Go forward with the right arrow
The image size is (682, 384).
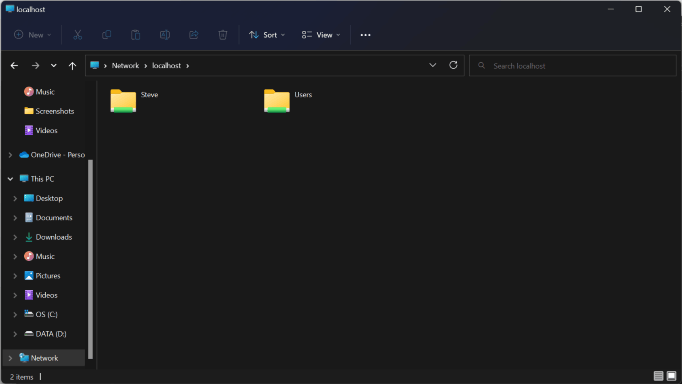36,66
